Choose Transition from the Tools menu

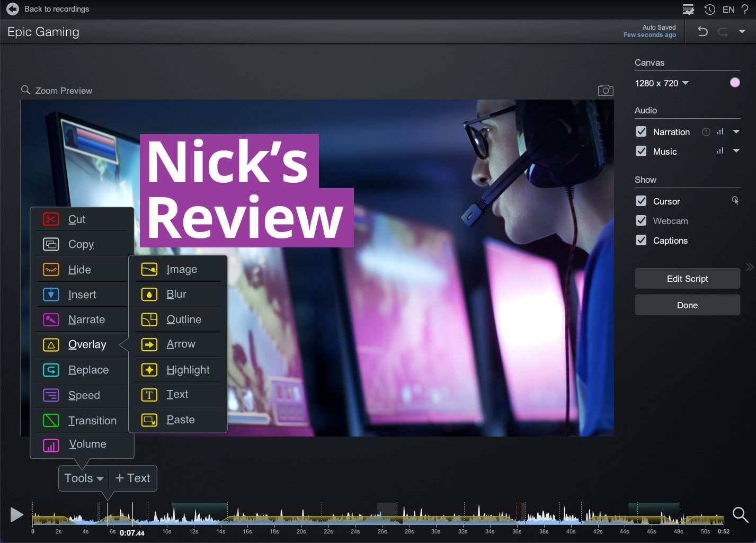[82, 421]
